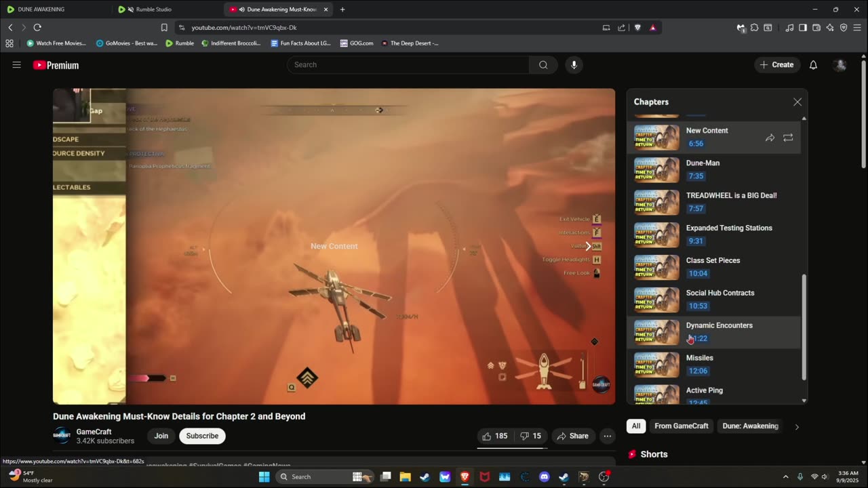Select the All filter chip

click(x=636, y=426)
